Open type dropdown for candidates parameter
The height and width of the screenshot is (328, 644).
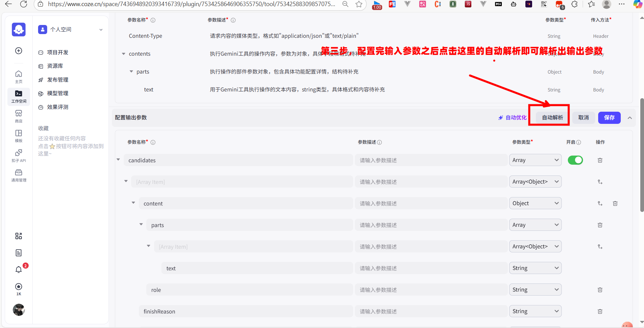(535, 160)
